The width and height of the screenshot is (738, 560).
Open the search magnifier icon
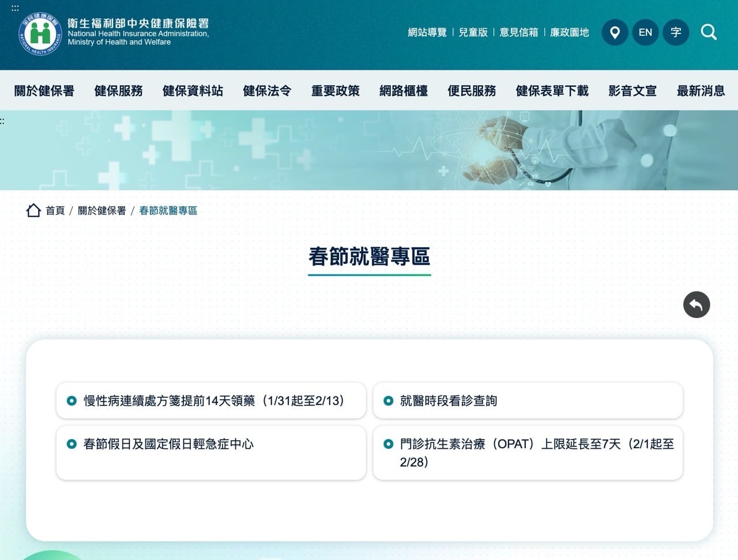coord(709,32)
